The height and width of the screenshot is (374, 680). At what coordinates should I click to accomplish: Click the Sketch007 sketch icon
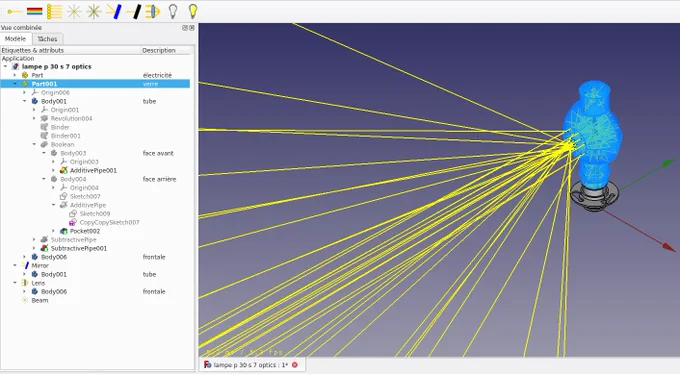[x=63, y=196]
